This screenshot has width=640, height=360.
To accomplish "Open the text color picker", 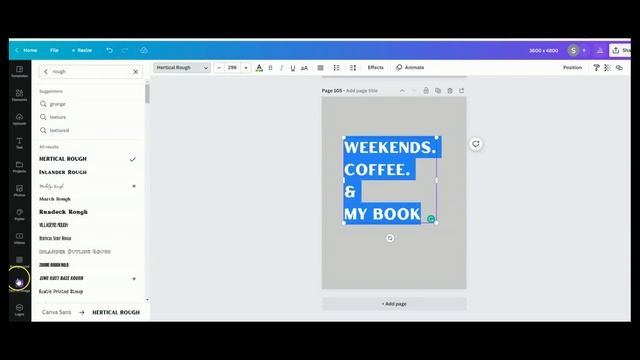I will pyautogui.click(x=259, y=68).
